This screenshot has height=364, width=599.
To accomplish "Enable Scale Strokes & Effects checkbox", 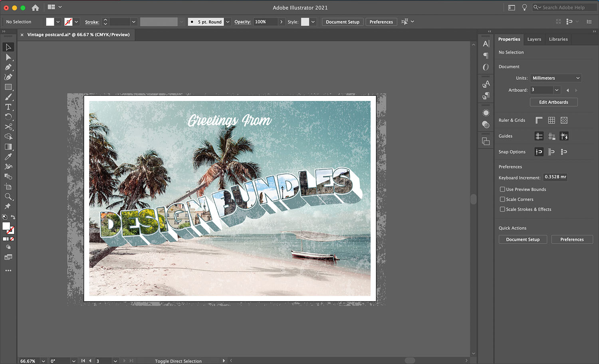I will pos(502,209).
